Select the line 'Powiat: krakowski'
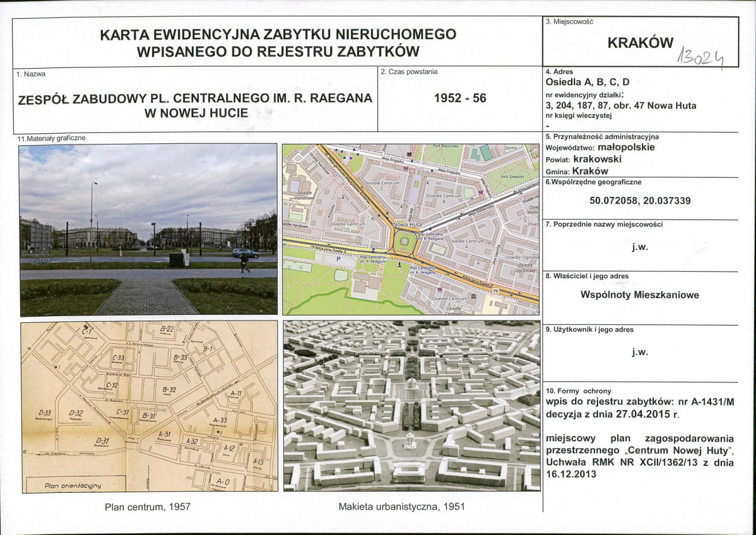 583,160
